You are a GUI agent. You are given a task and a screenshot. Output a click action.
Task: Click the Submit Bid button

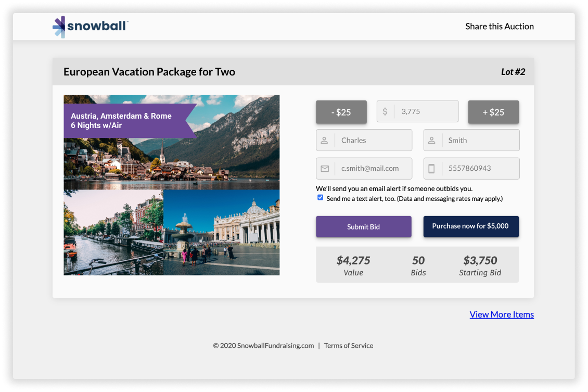tap(363, 226)
